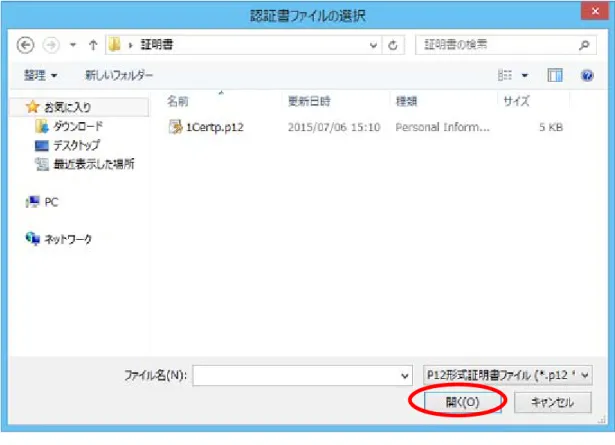Open help with the question mark icon
Screen dimensions: 615x445
tap(587, 75)
